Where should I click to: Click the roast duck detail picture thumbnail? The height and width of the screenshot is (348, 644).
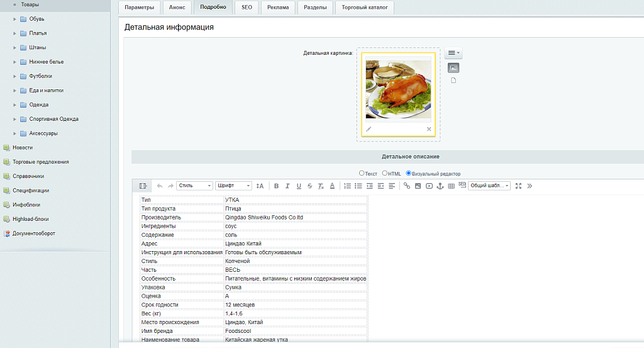coord(398,89)
